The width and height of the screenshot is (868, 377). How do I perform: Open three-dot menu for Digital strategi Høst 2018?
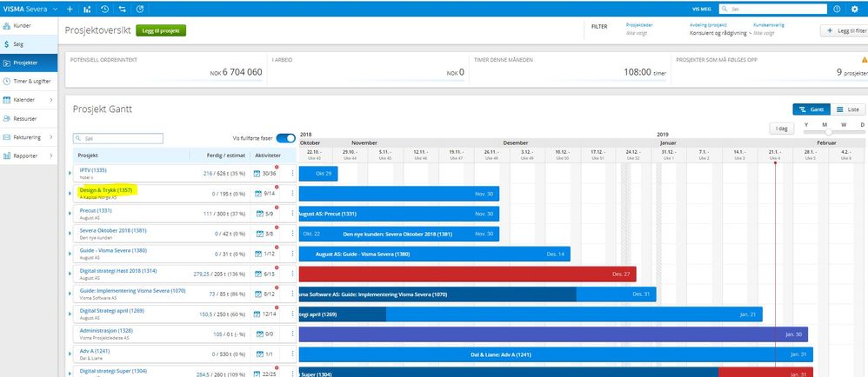tap(292, 274)
